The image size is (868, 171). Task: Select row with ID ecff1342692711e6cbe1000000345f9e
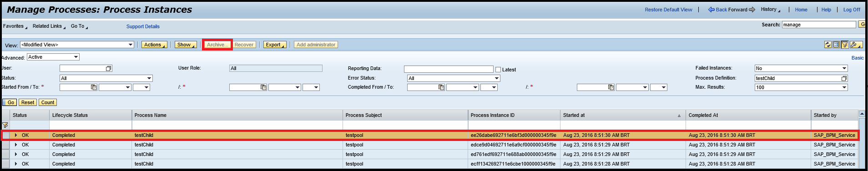point(5,164)
